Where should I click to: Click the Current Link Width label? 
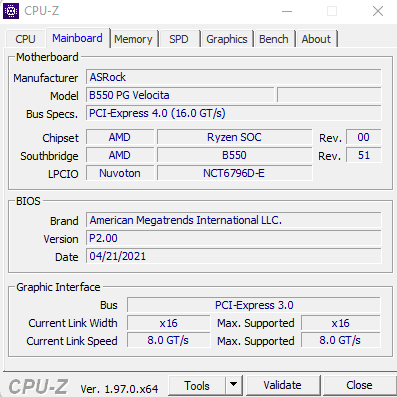(x=73, y=323)
